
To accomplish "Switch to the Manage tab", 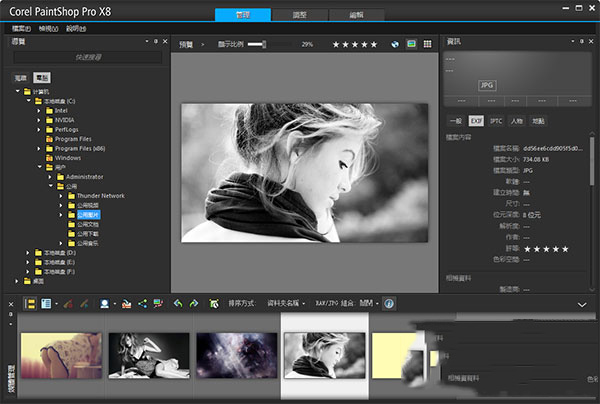I will [x=243, y=15].
